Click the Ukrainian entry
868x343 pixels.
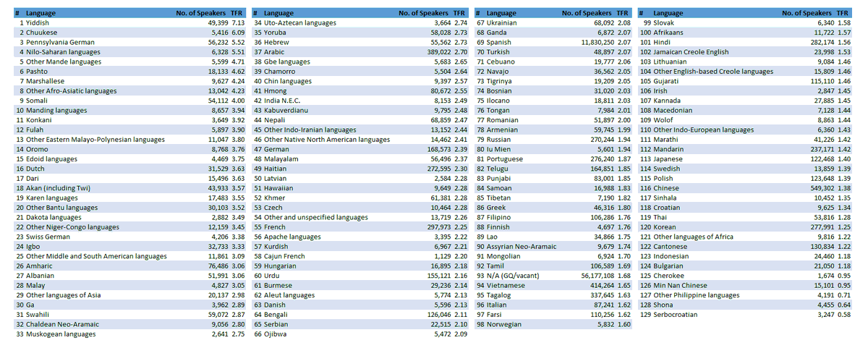pos(503,23)
